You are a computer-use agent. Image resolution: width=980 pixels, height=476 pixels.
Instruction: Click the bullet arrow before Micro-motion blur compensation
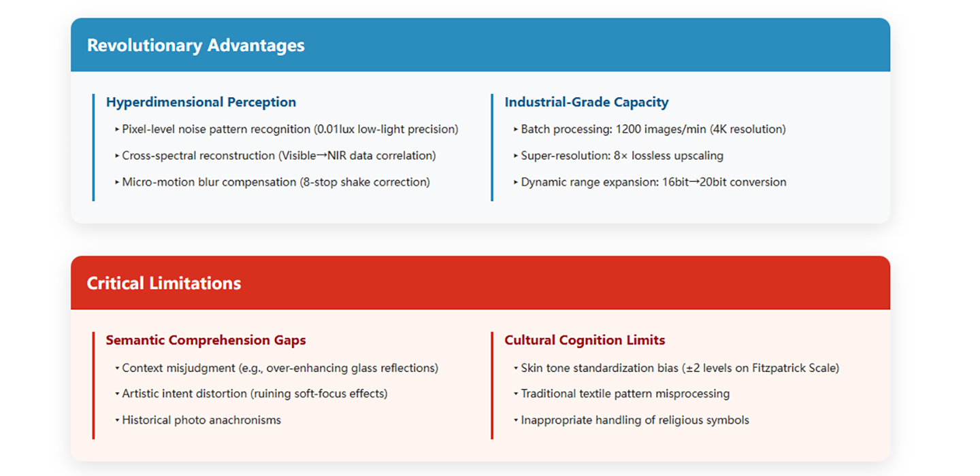point(117,182)
